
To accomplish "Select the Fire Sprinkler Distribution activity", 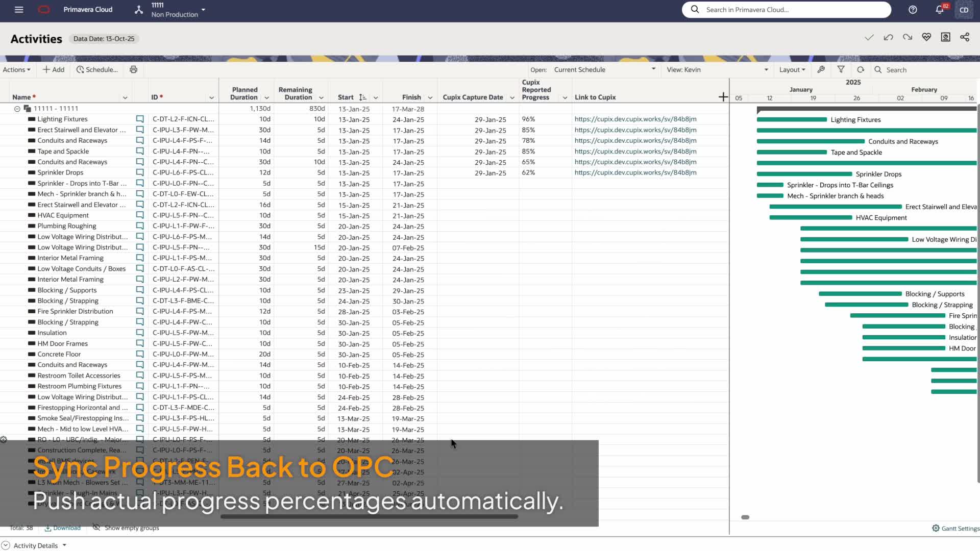I will (x=75, y=311).
